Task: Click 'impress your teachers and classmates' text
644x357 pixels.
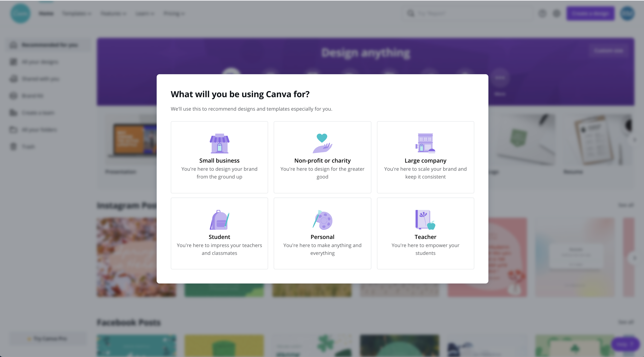Action: point(219,249)
